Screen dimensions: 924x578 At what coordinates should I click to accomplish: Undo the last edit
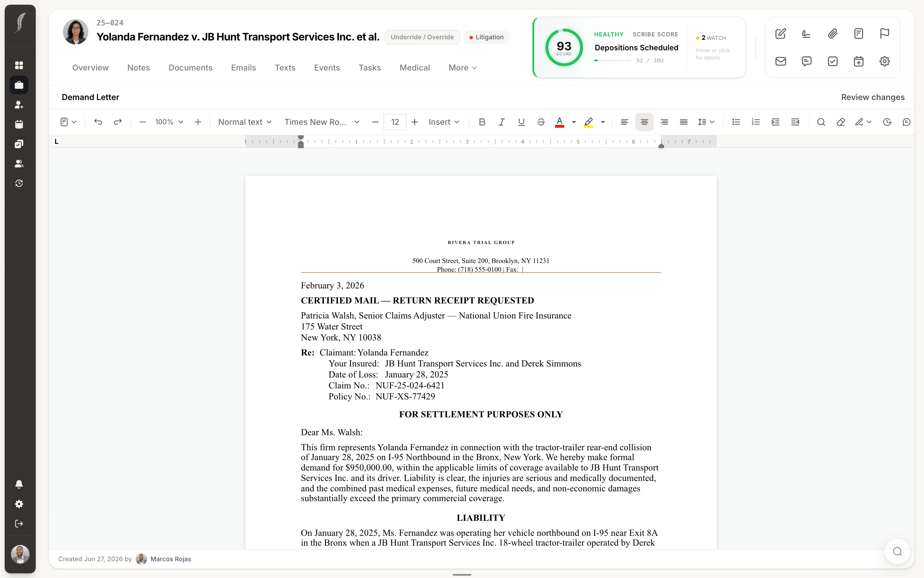98,122
